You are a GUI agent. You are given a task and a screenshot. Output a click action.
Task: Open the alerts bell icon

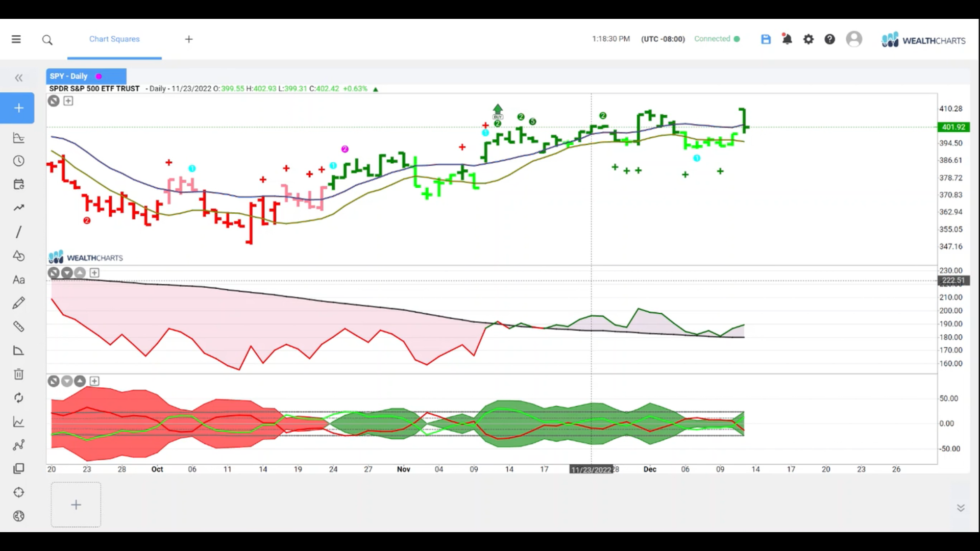pos(787,39)
